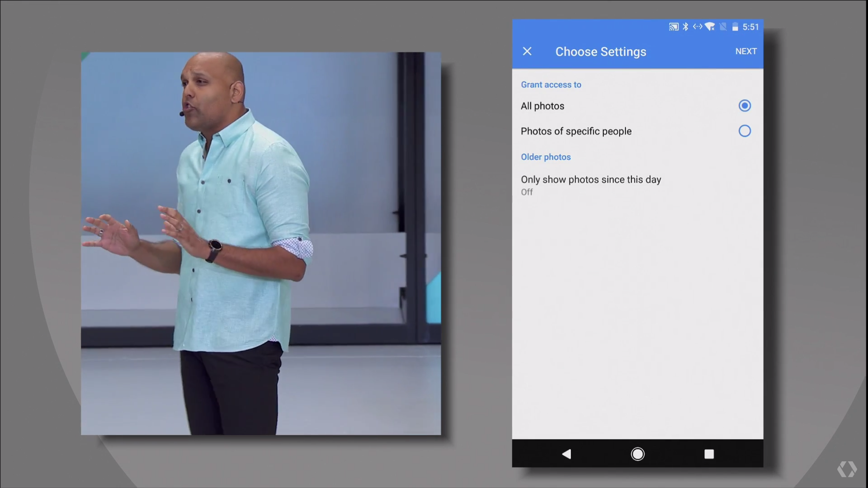Open Only show photos since this day
868x488 pixels.
click(590, 185)
